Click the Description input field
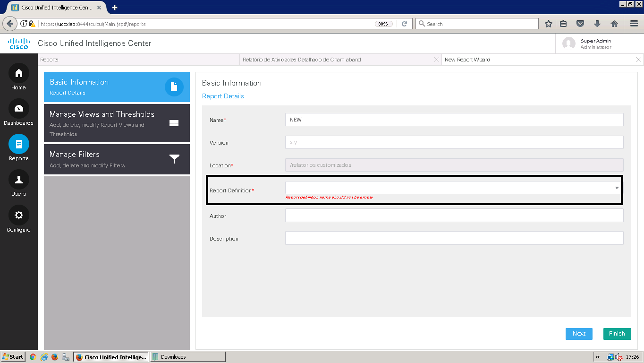 [454, 238]
